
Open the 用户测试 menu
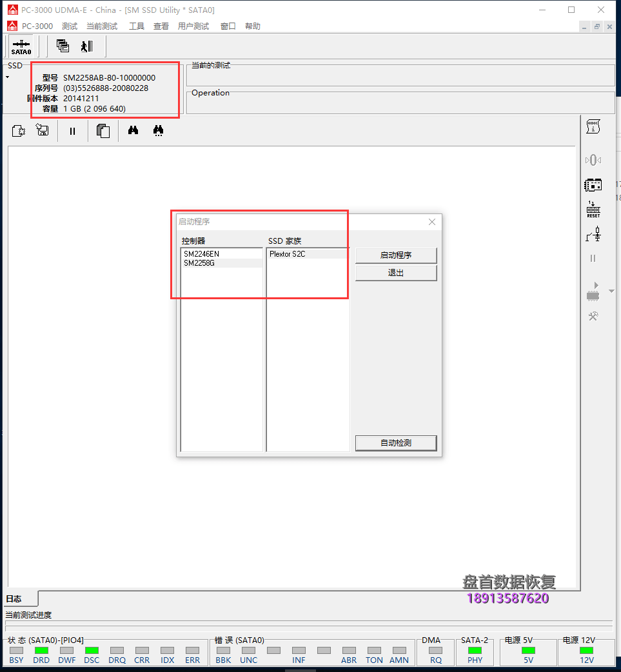click(x=193, y=26)
